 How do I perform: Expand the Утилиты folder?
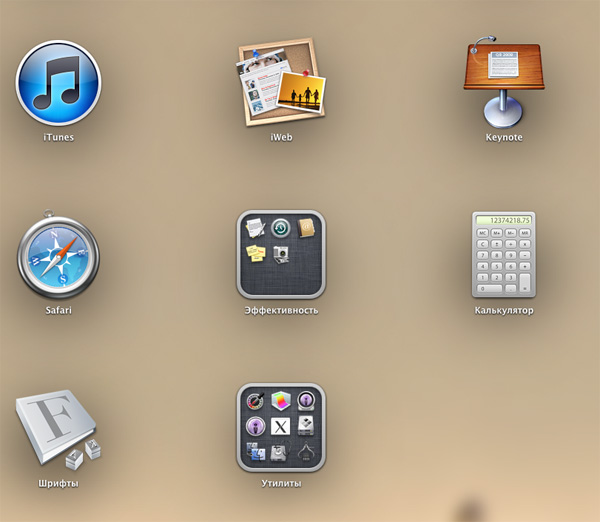coord(281,428)
